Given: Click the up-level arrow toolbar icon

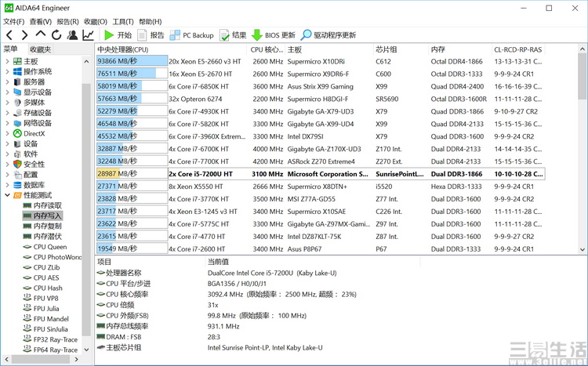Looking at the screenshot, I should pos(41,34).
